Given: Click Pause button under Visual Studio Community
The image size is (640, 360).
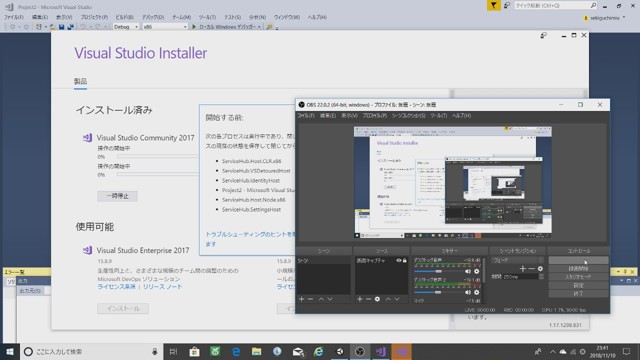Looking at the screenshot, I should [118, 196].
